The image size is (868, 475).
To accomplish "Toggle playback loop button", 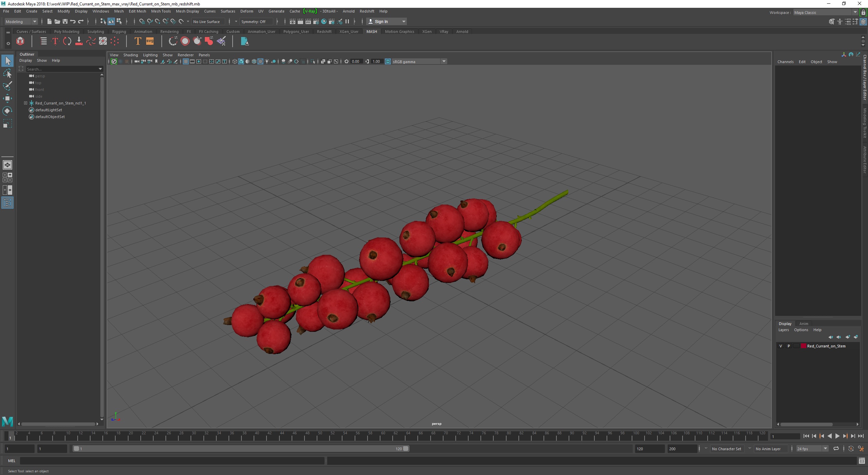I will [x=836, y=449].
